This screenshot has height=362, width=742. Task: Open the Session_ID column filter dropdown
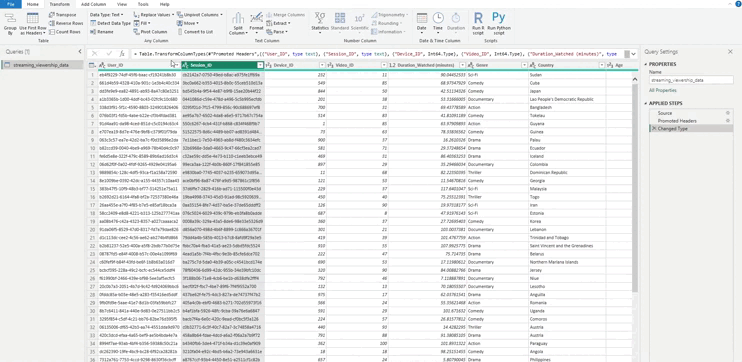click(x=260, y=65)
